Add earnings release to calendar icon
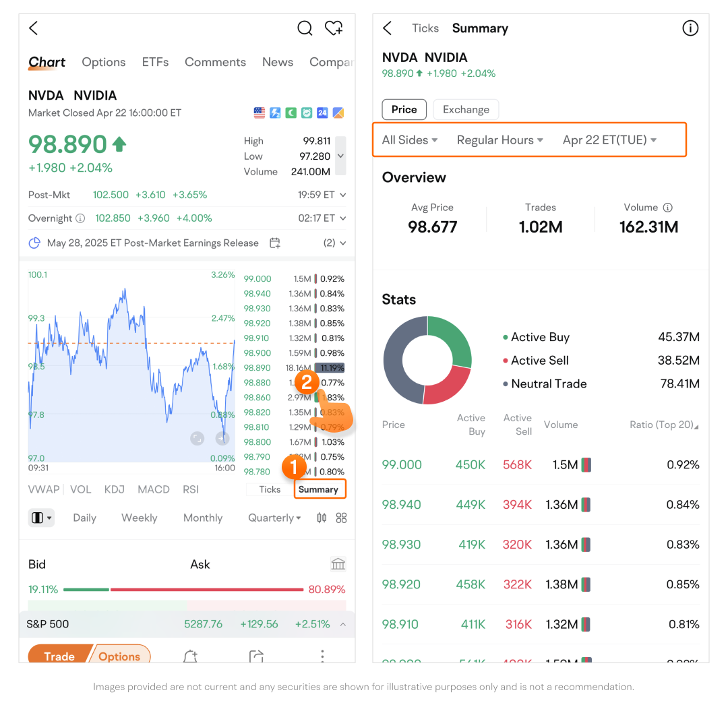The width and height of the screenshot is (728, 707). 274,243
